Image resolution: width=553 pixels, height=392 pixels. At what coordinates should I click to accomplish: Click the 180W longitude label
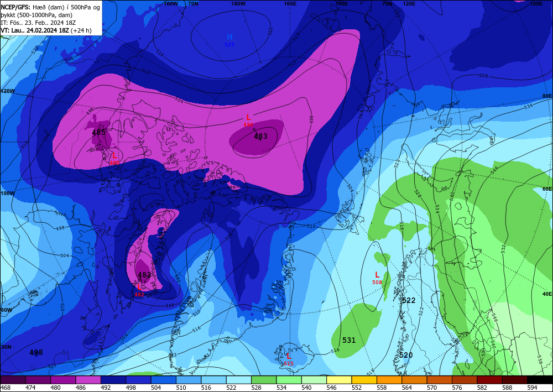click(x=238, y=3)
